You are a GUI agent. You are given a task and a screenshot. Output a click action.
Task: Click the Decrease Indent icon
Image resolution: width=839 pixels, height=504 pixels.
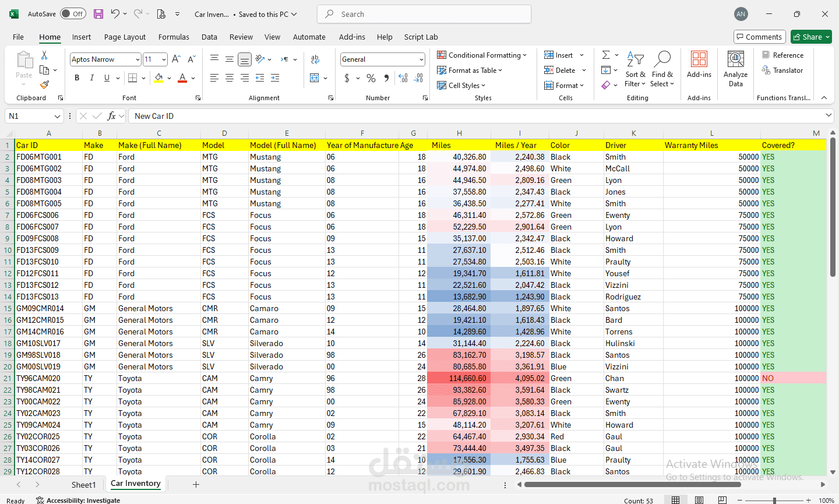point(260,78)
